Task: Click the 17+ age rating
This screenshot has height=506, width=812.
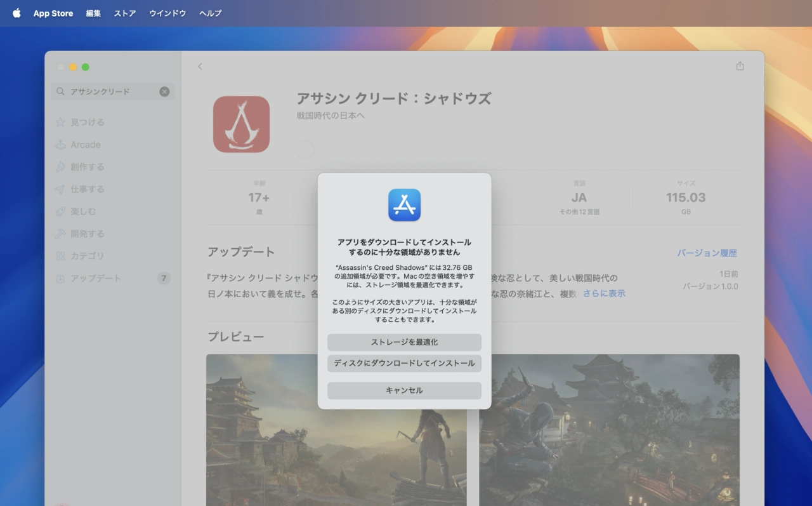Action: (259, 197)
